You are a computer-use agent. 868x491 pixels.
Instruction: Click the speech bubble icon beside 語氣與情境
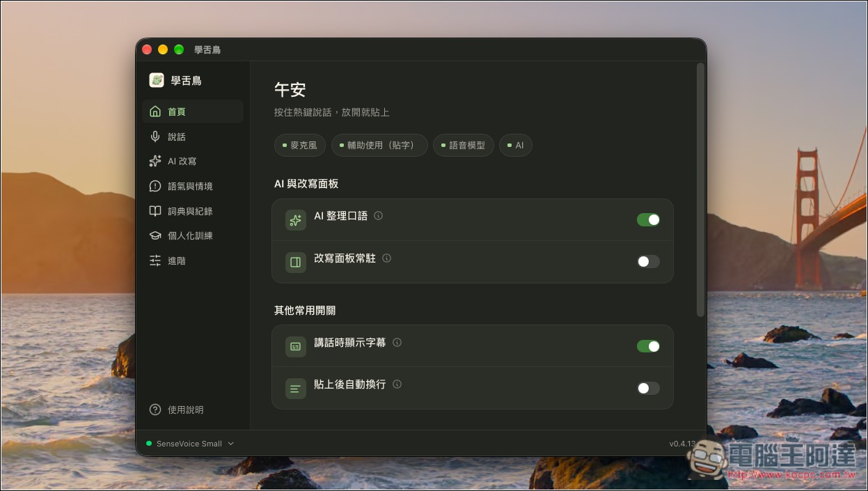155,186
